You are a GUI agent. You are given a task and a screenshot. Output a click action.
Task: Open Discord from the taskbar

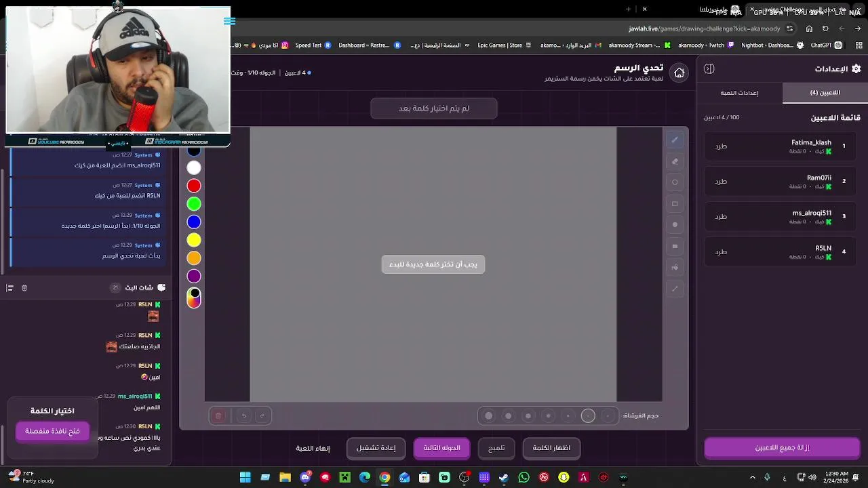click(x=305, y=477)
